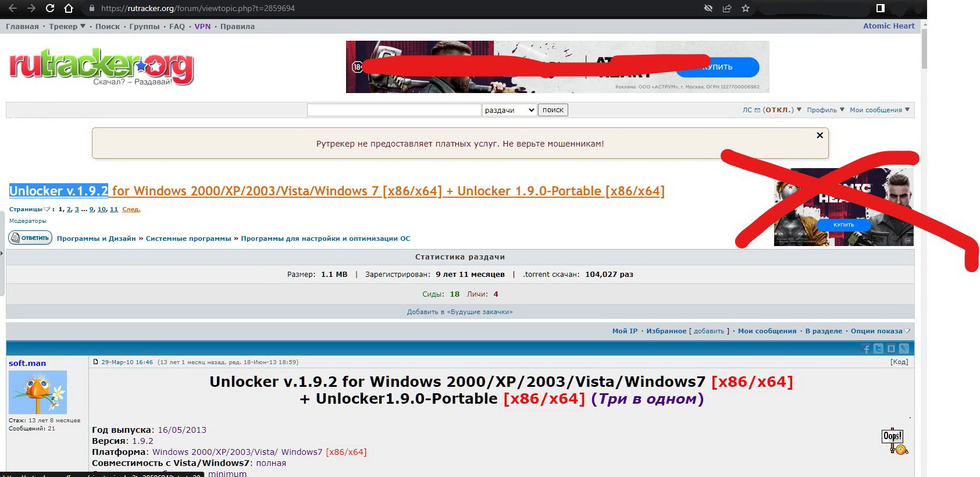Open the FAQ item in top navigation
This screenshot has width=980, height=477.
coord(177,26)
